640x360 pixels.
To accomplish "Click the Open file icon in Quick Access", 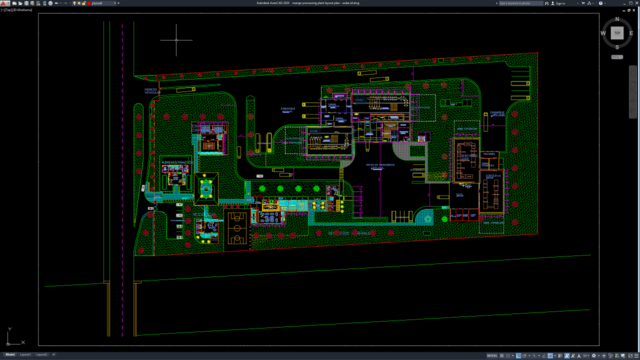I will click(x=20, y=3).
